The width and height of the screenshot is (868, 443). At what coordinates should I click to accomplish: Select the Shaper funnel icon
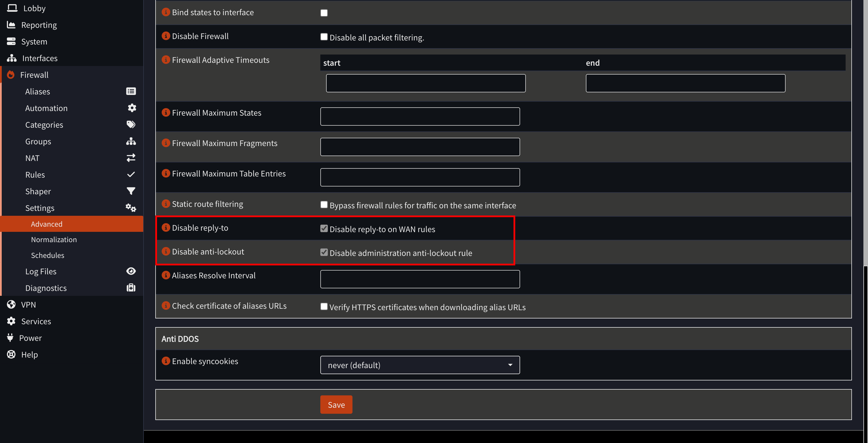click(131, 191)
